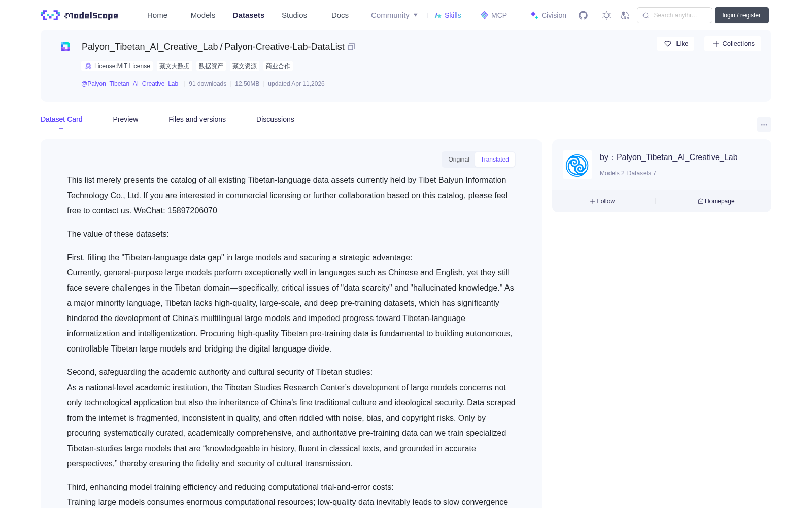Open the Models section
Screen dimensions: 812x508
[x=203, y=15]
